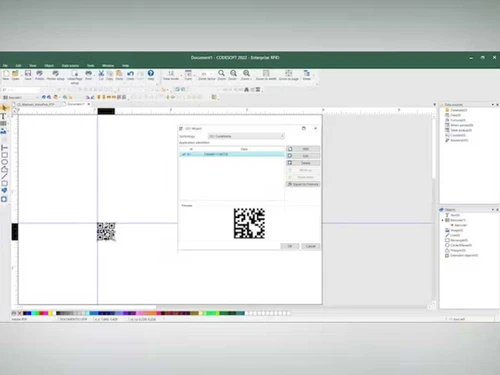Open the Objects panel options arrow
The image size is (500, 375).
click(493, 210)
